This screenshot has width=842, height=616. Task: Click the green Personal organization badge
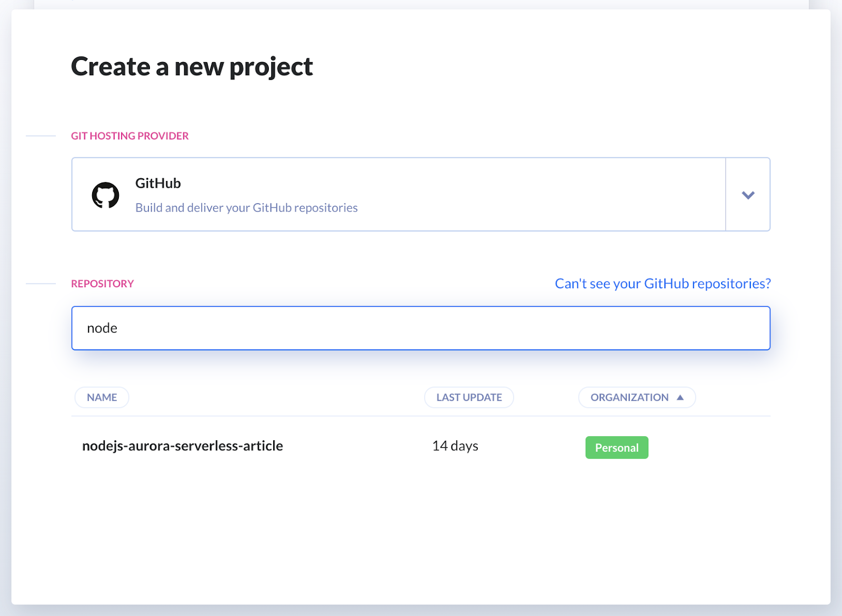tap(617, 448)
